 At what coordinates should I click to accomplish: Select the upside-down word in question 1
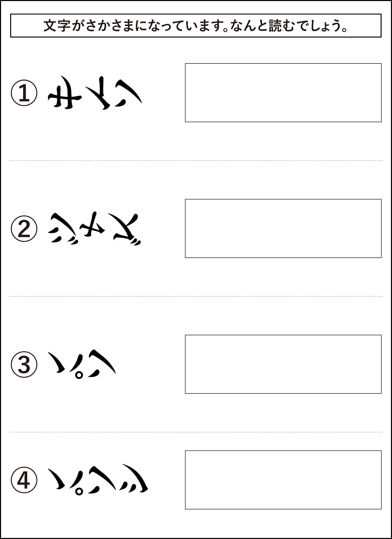click(95, 93)
